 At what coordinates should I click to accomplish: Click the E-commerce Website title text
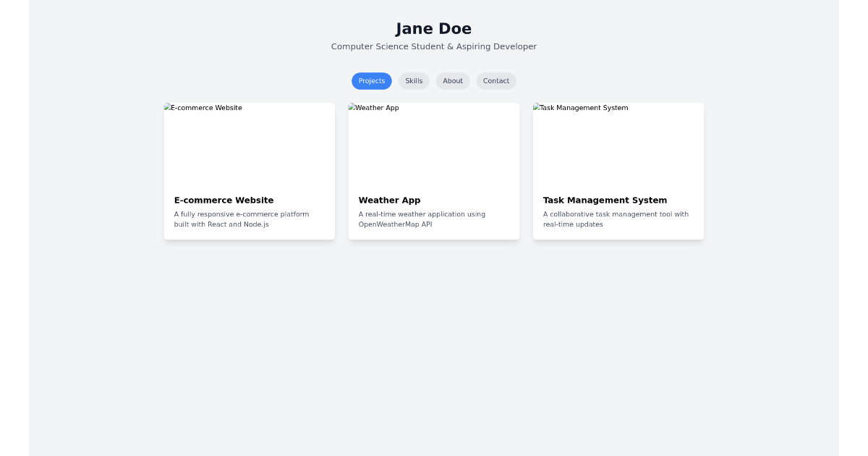coord(224,200)
